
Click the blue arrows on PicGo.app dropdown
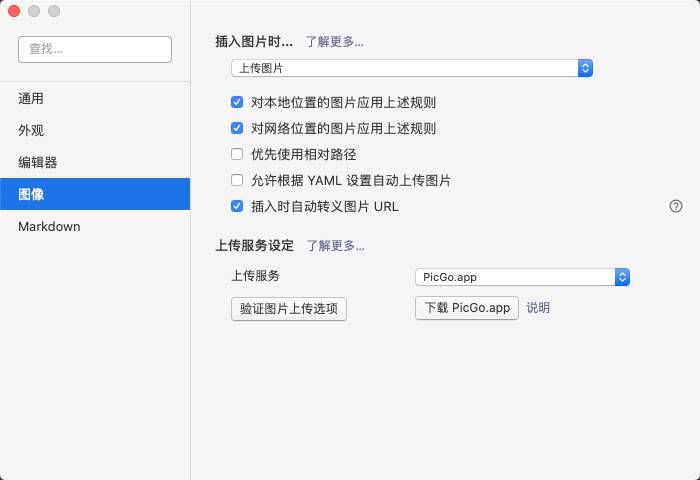(622, 277)
